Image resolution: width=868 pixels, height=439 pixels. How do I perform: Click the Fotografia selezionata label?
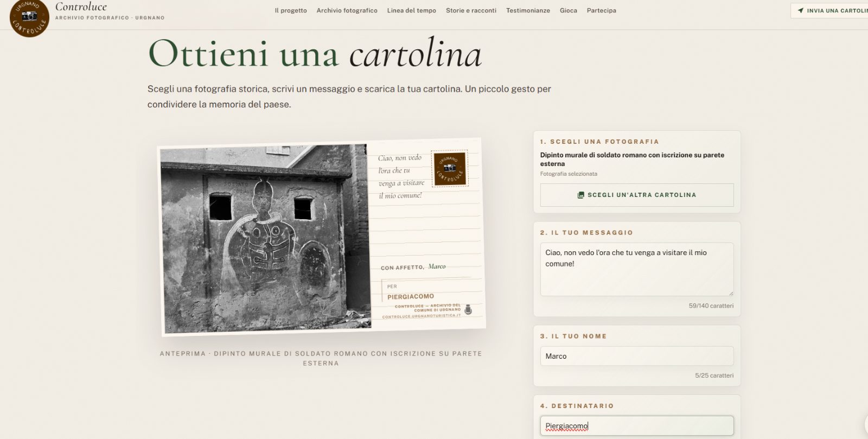[x=569, y=174]
